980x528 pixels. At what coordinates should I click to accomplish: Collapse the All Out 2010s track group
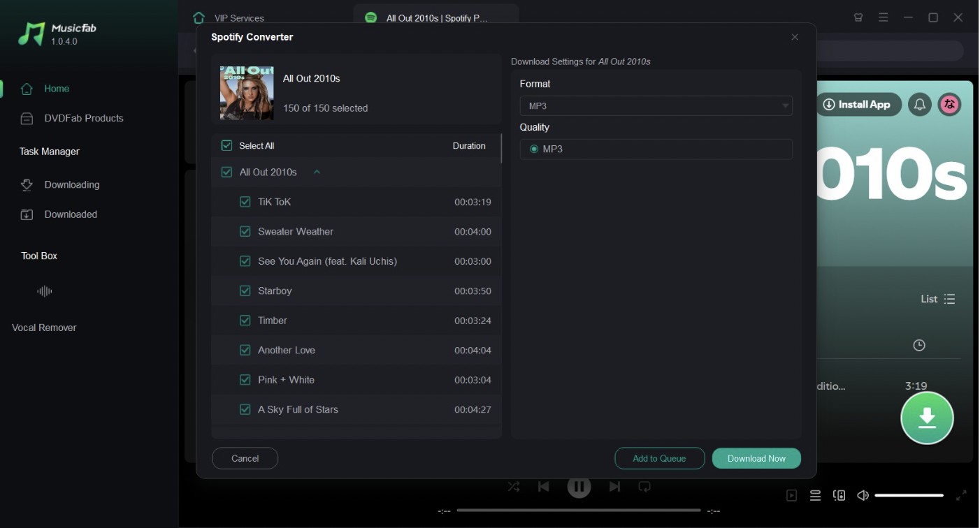[x=317, y=172]
